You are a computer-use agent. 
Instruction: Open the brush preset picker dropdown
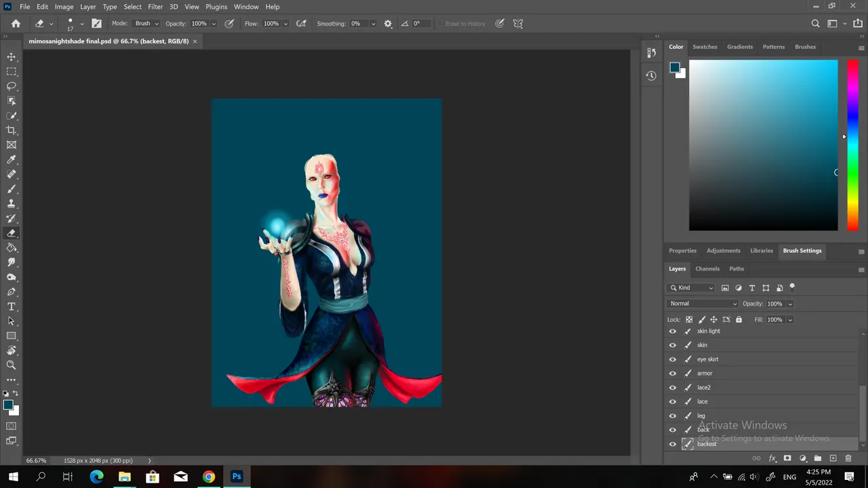point(82,23)
